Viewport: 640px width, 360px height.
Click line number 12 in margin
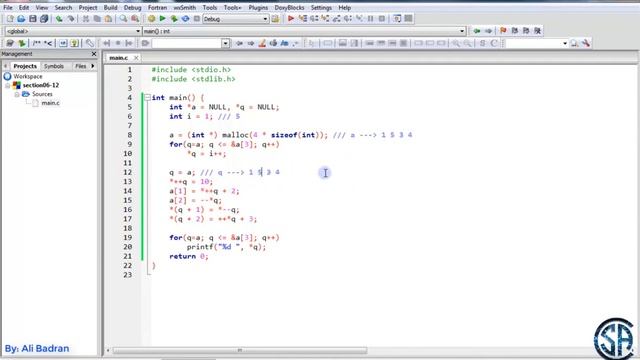128,172
